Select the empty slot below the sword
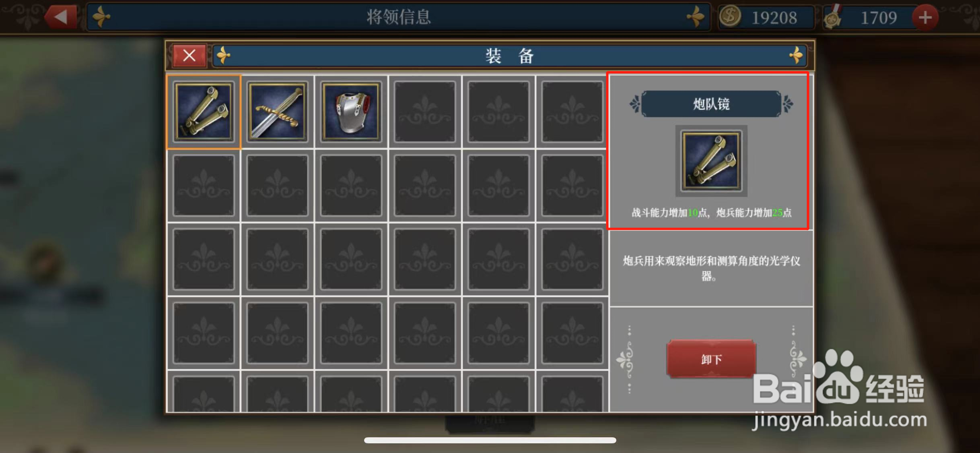Image resolution: width=980 pixels, height=453 pixels. point(277,185)
